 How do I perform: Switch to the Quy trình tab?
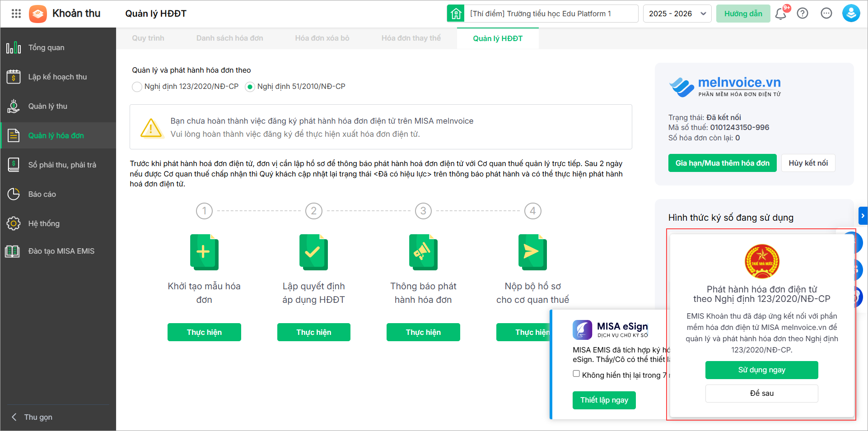pos(148,38)
